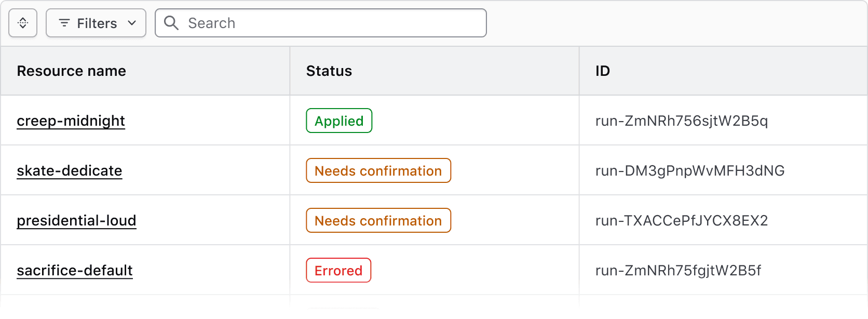Open the sacrifice-default resource
Image resolution: width=868 pixels, height=319 pixels.
coord(74,270)
